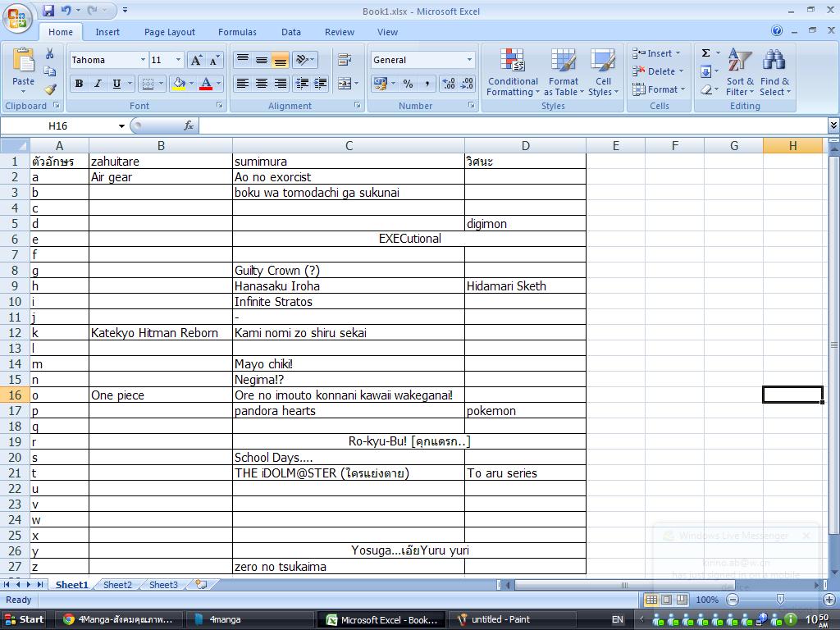The image size is (840, 630).
Task: Apply Middle Align vertical alignment
Action: point(262,60)
